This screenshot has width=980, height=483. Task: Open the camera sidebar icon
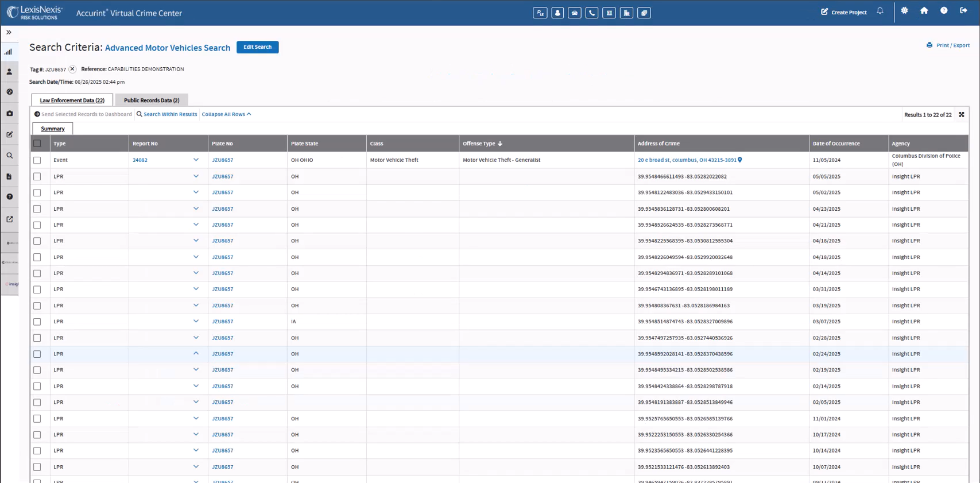(9, 114)
